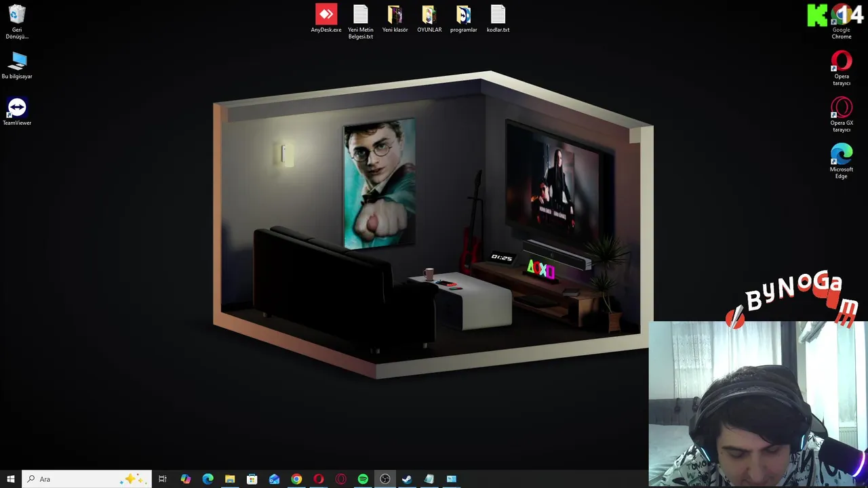Viewport: 868px width, 488px height.
Task: Open the programlar folder
Action: pyautogui.click(x=464, y=19)
